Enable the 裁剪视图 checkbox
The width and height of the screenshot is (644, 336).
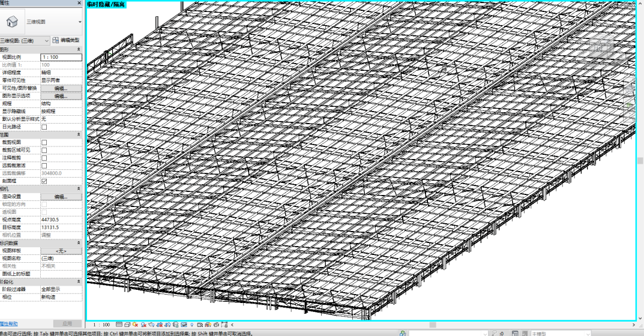coord(44,142)
